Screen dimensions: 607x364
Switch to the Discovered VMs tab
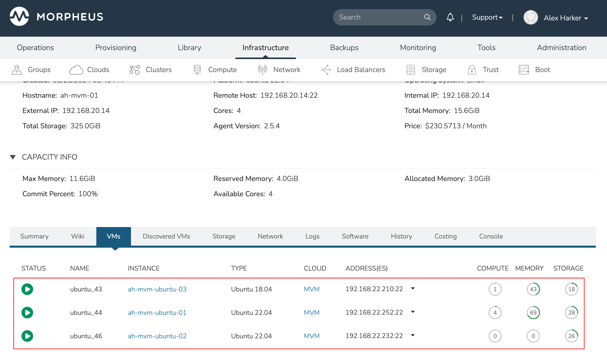point(166,236)
